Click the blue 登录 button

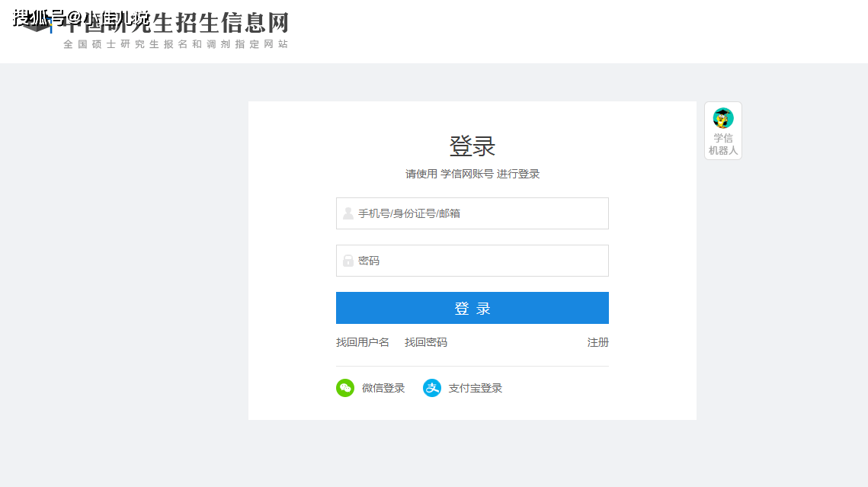[x=472, y=308]
